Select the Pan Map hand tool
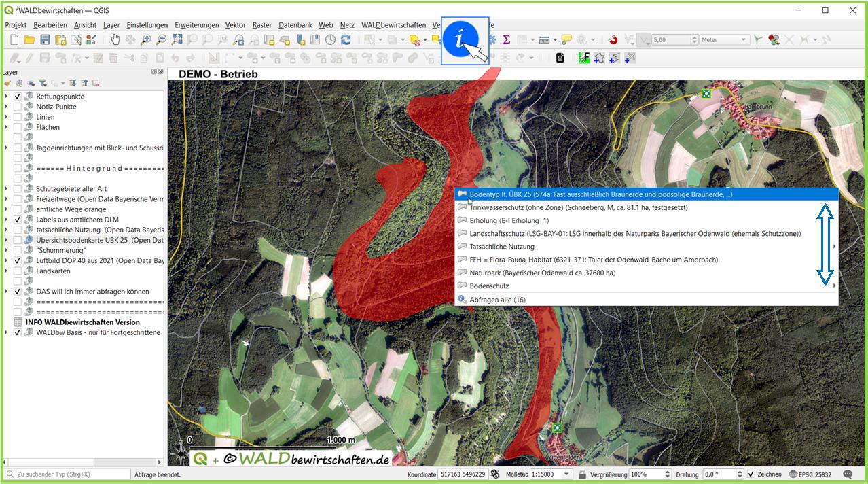868x484 pixels. [115, 40]
